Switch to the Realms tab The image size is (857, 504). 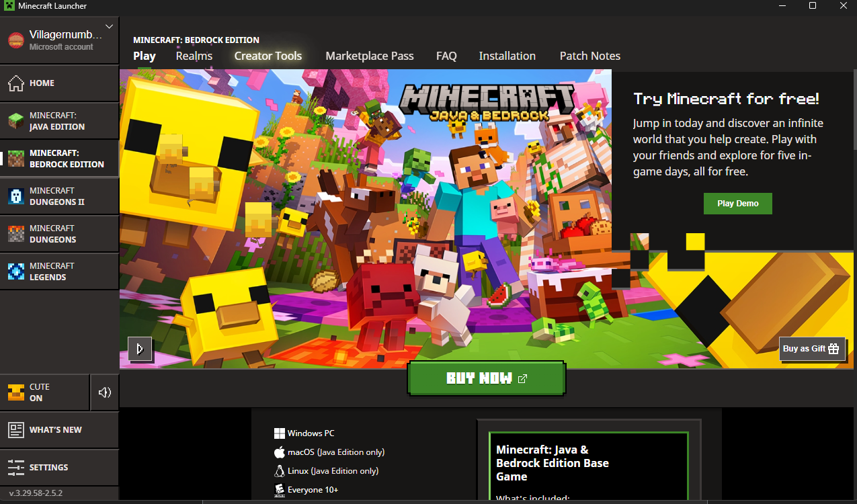194,56
